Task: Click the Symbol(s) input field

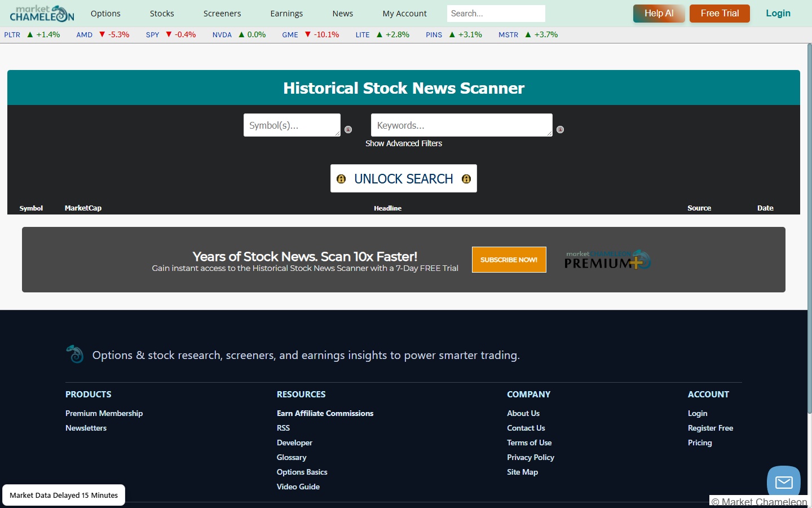Action: (292, 125)
